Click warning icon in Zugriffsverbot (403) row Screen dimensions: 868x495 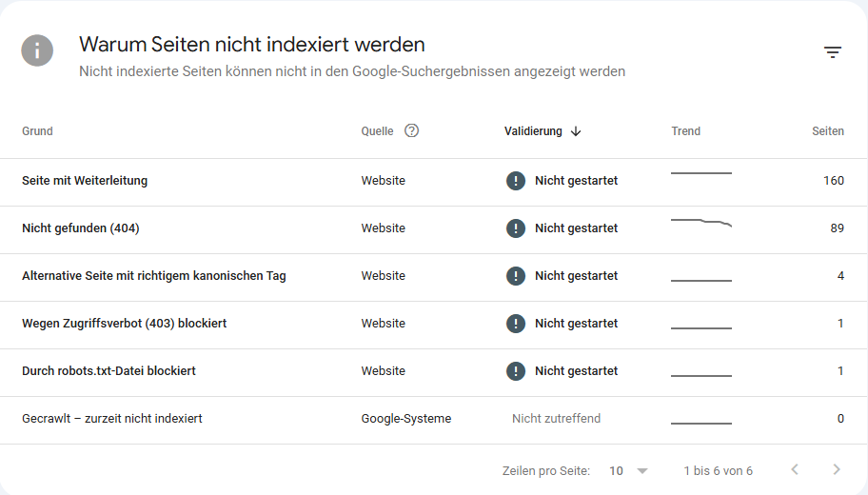point(516,324)
